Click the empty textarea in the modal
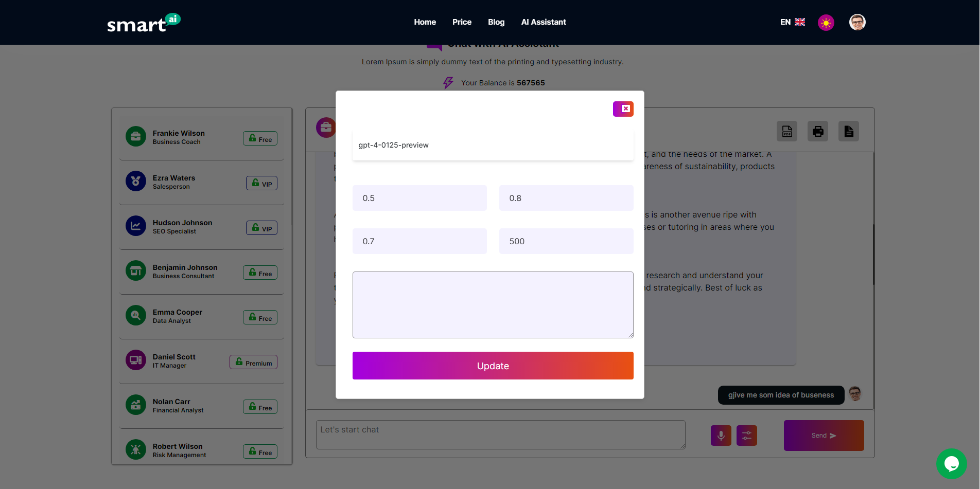Viewport: 980px width, 489px height. coord(493,304)
